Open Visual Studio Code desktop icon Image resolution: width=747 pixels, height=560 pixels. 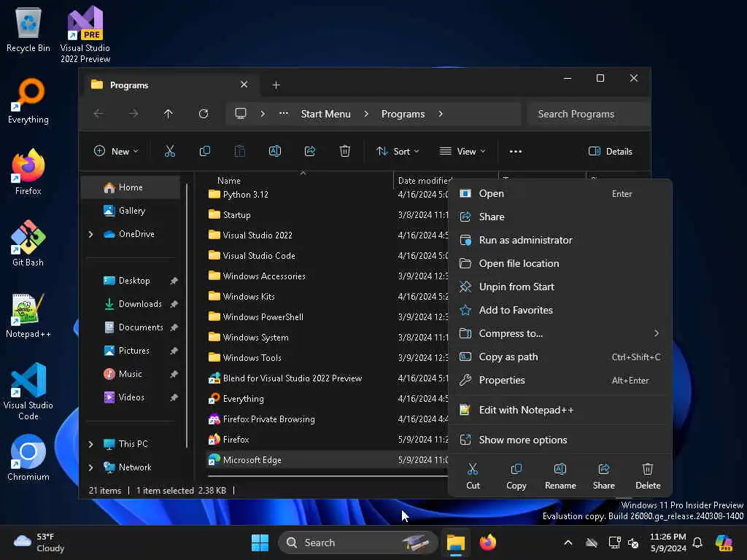point(28,392)
